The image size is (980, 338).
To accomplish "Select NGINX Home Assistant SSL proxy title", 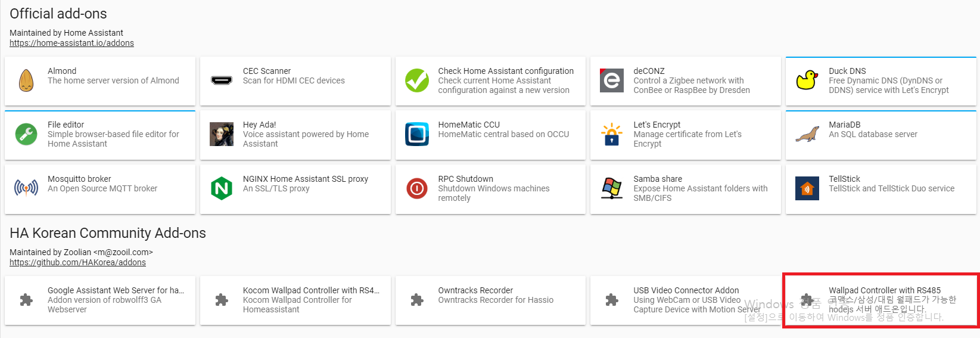I will [x=306, y=179].
